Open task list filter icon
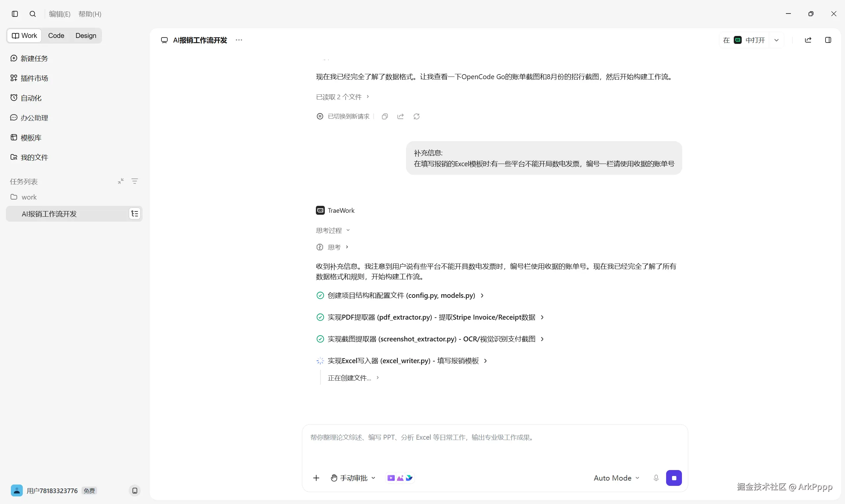The height and width of the screenshot is (504, 845). click(x=135, y=181)
